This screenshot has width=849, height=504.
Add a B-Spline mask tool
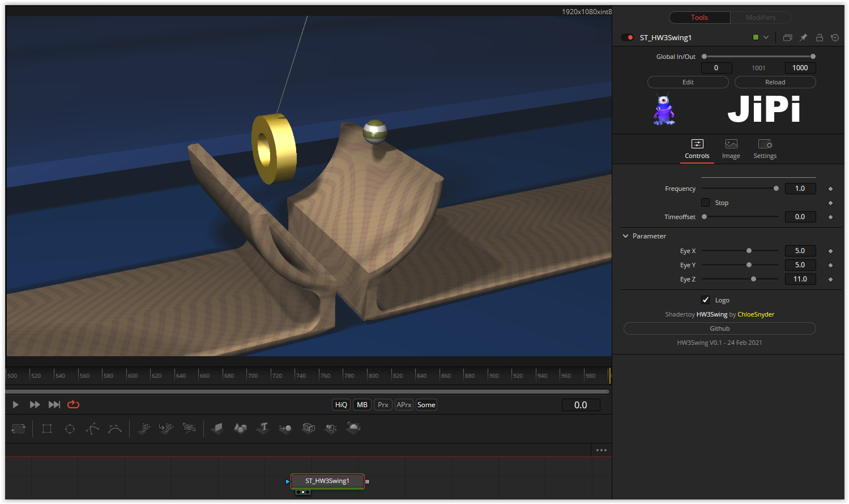coord(115,429)
